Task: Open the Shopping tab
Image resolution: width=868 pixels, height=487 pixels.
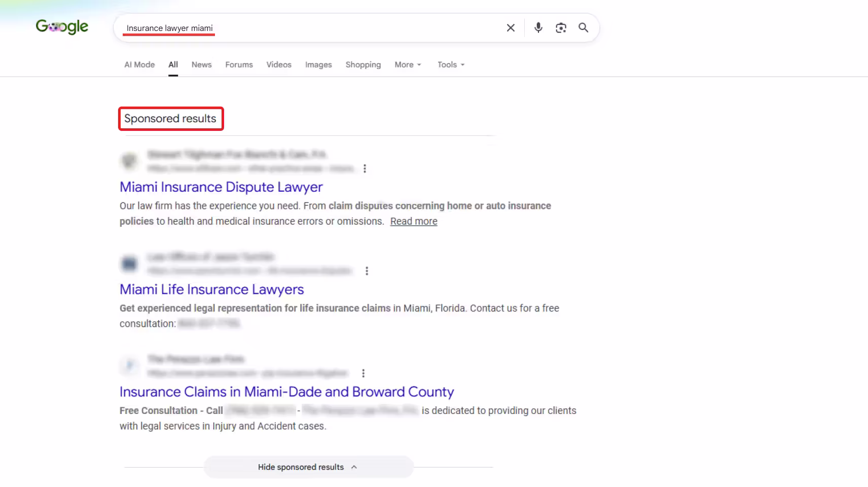Action: (x=363, y=64)
